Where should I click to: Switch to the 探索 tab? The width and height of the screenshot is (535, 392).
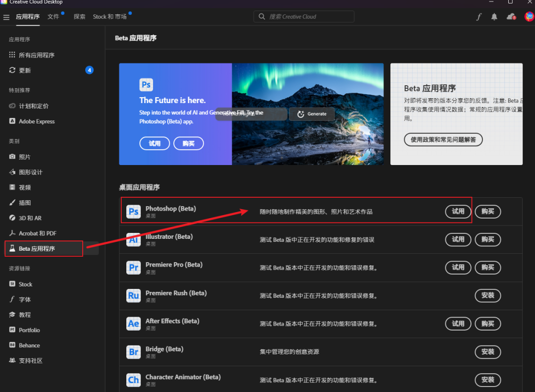tap(79, 17)
